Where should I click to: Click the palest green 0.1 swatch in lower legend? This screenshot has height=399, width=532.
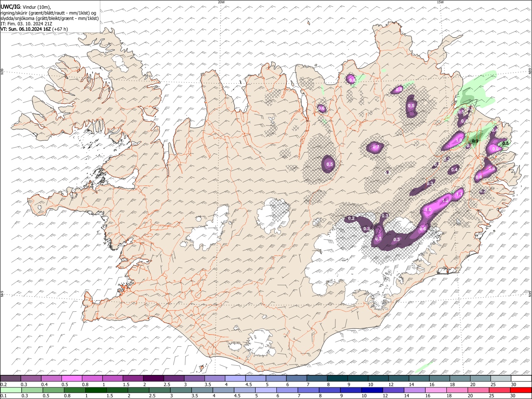coord(11,390)
